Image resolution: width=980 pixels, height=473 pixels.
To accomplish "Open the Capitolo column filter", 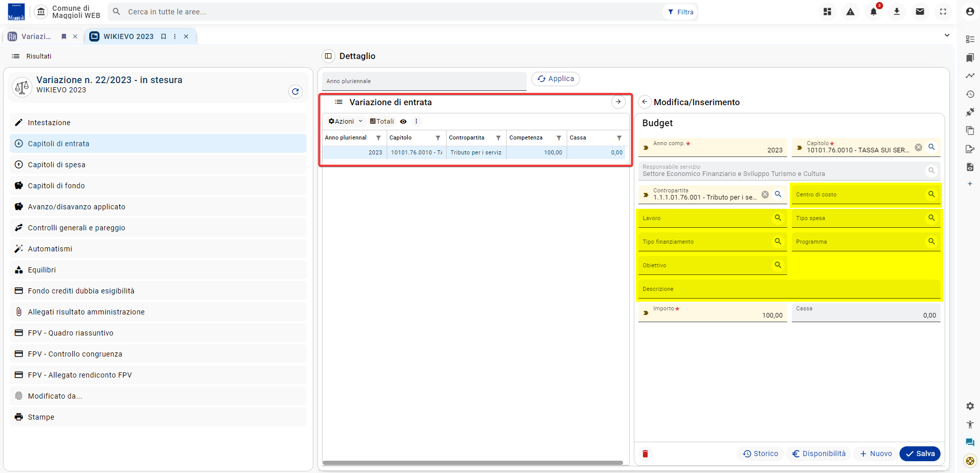I will [x=438, y=137].
